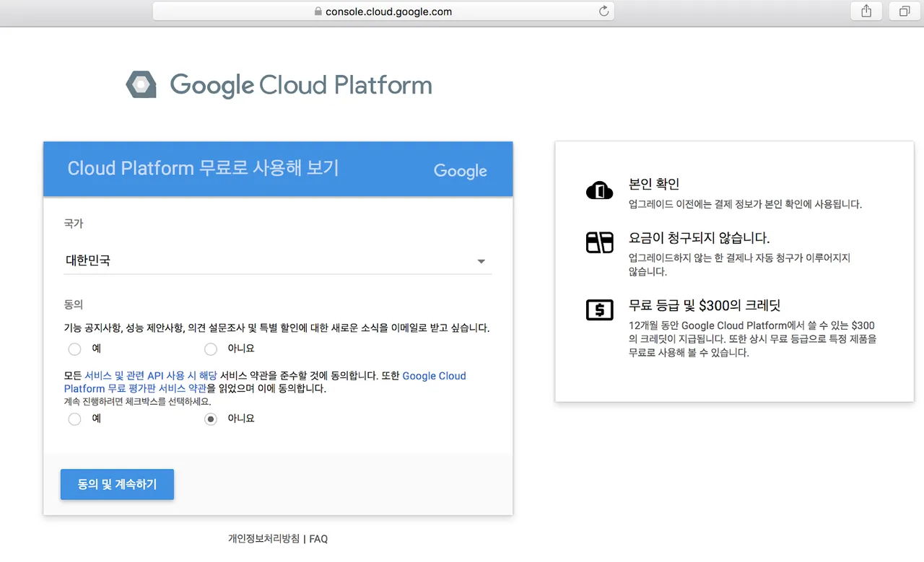Click the 무료 등급 및 $300의 크레딧 heading
The height and width of the screenshot is (562, 924).
pos(705,304)
